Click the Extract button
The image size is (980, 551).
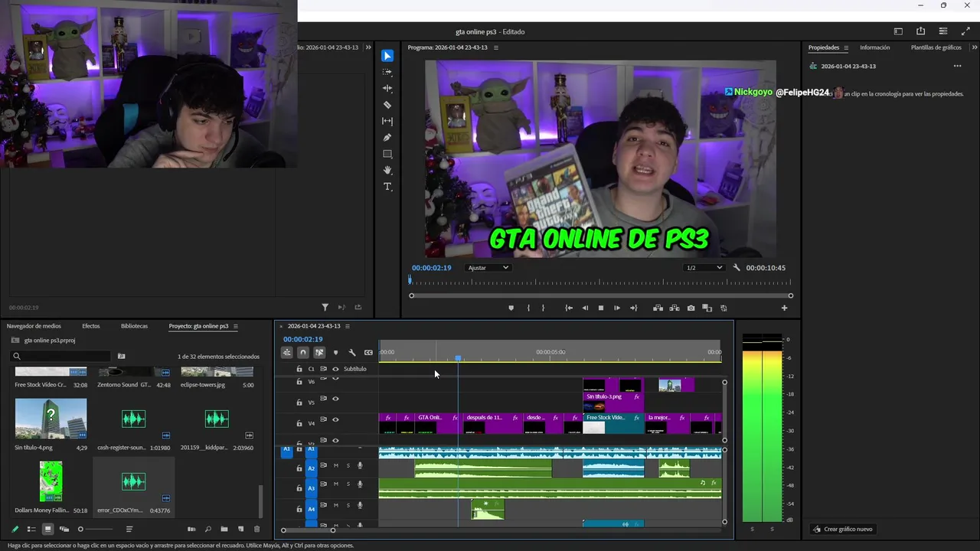pos(675,308)
